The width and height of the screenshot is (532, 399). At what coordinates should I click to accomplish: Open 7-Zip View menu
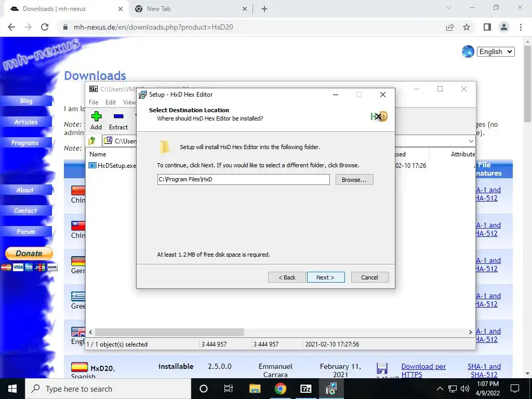tap(129, 102)
